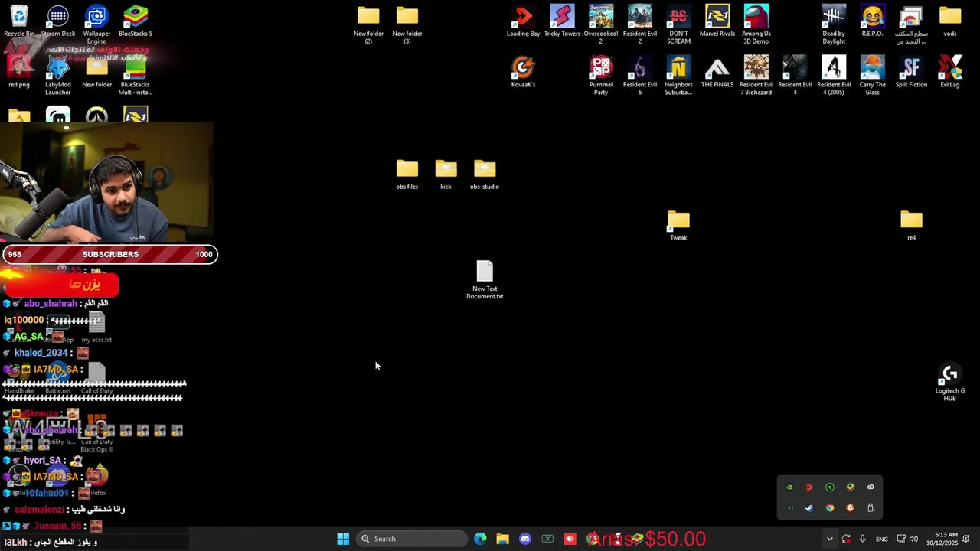Open LabyMod Launcher shortcut
980x551 pixels.
click(58, 76)
